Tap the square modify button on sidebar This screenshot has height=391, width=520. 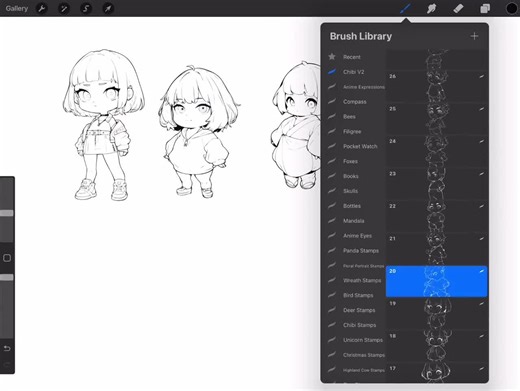[x=7, y=258]
